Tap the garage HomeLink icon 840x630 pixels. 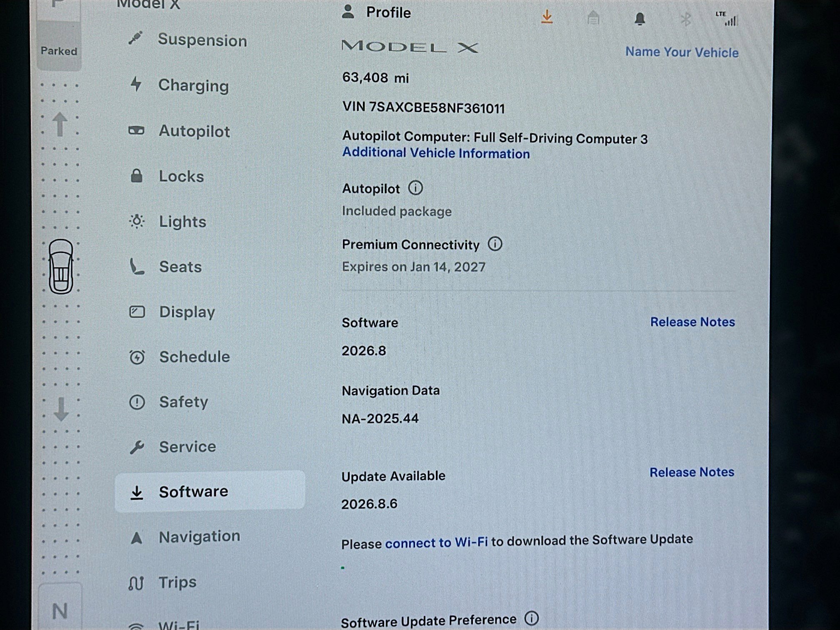click(x=593, y=18)
